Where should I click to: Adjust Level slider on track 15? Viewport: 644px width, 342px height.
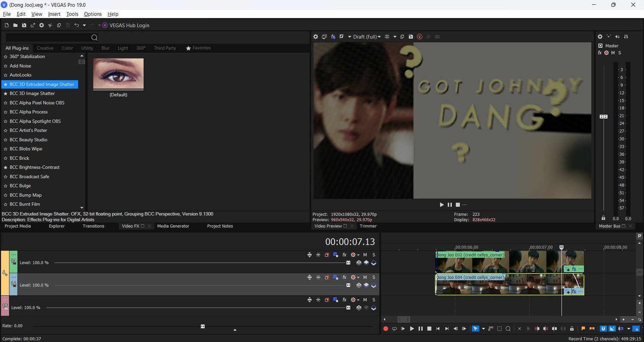pos(348,308)
